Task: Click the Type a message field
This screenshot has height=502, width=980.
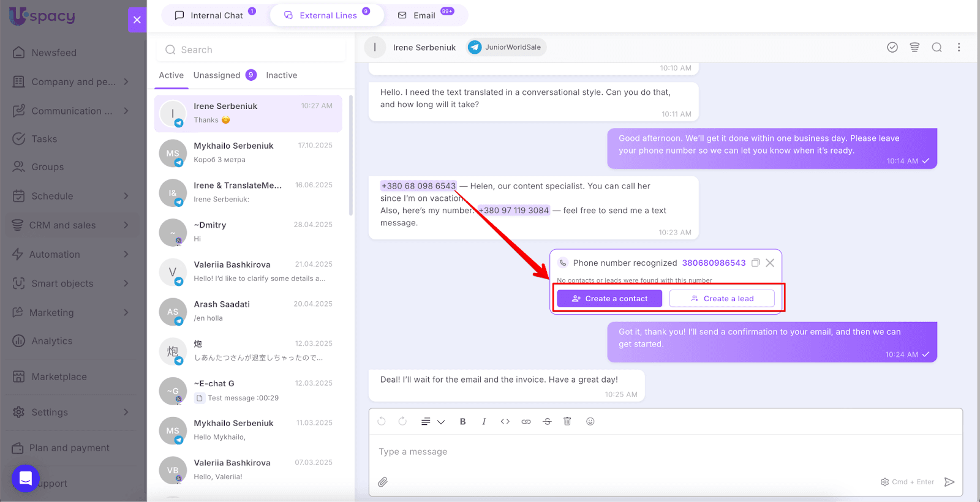Action: [612, 452]
